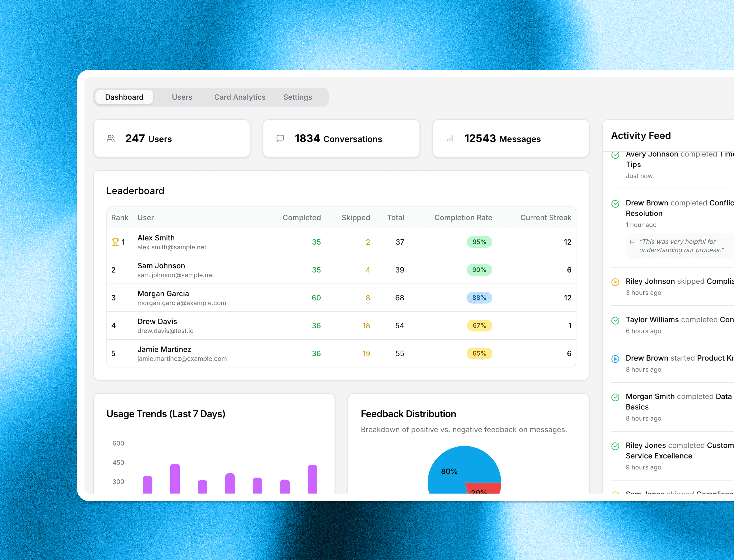Click the bar chart icon on the Messages card
The width and height of the screenshot is (734, 560).
click(x=450, y=139)
